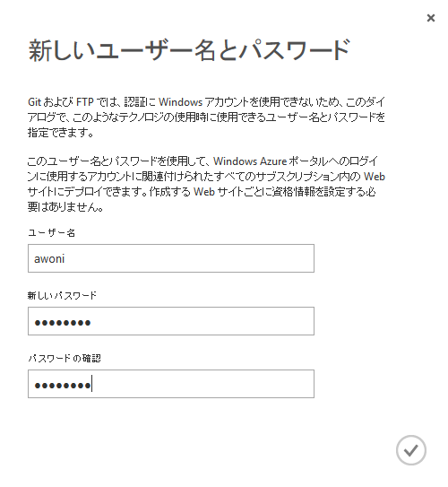The width and height of the screenshot is (448, 487).
Task: Click into the パスワードの確認 field
Action: click(171, 384)
